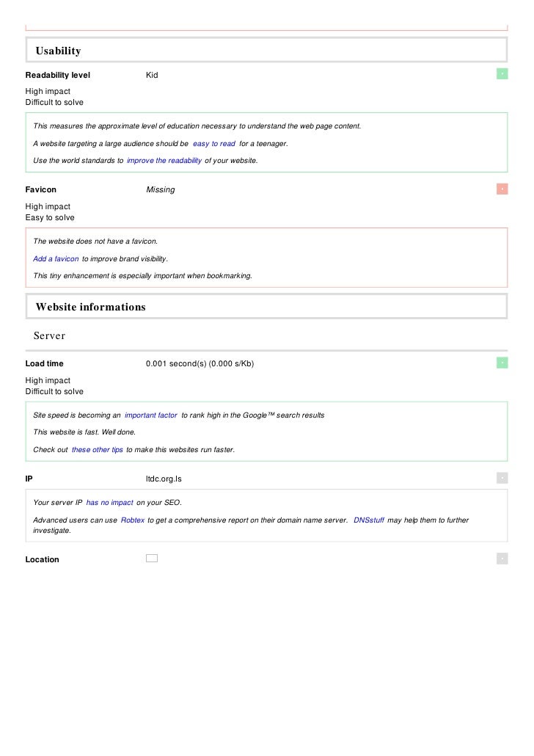Open the 'important factor' link

pyautogui.click(x=151, y=415)
